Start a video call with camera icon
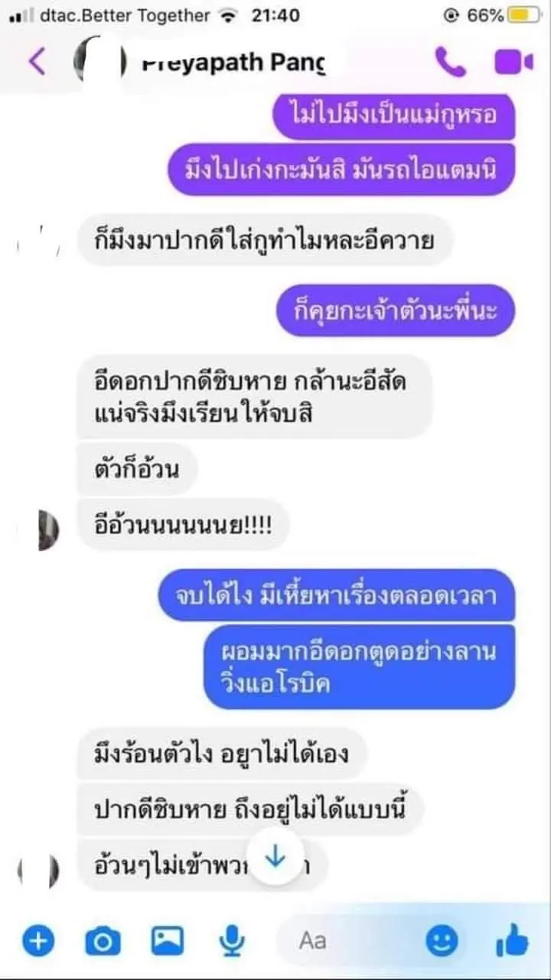This screenshot has height=980, width=551. click(x=514, y=63)
